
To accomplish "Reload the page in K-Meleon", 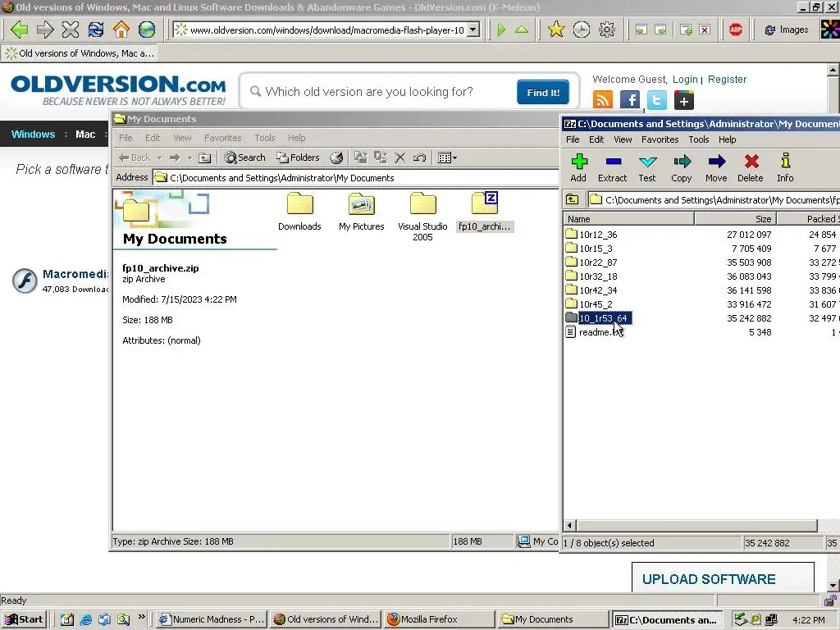I will click(x=96, y=30).
